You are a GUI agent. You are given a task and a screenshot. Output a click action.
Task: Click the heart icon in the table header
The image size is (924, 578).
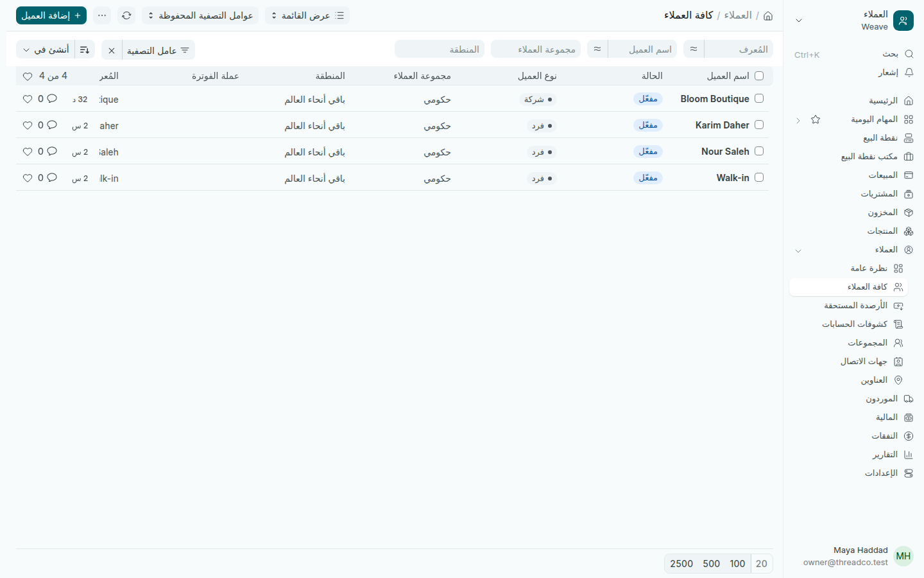tap(28, 76)
